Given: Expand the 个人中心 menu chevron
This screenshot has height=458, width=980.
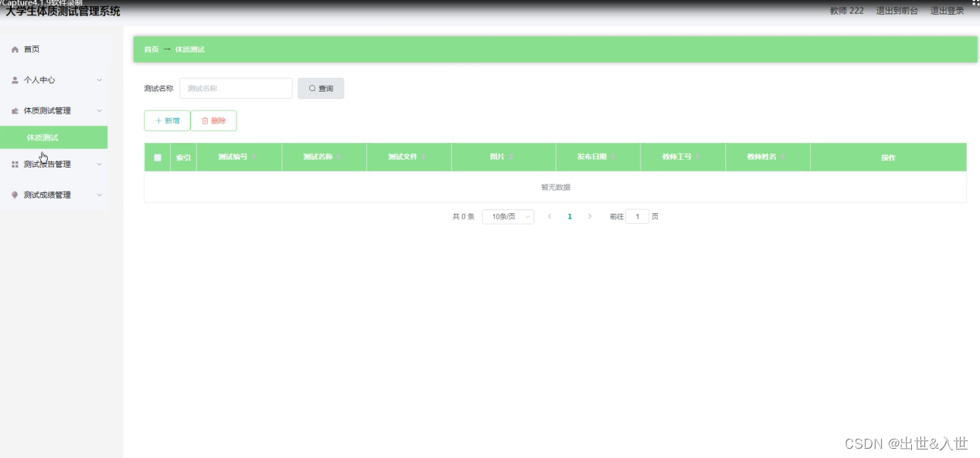Looking at the screenshot, I should [99, 80].
